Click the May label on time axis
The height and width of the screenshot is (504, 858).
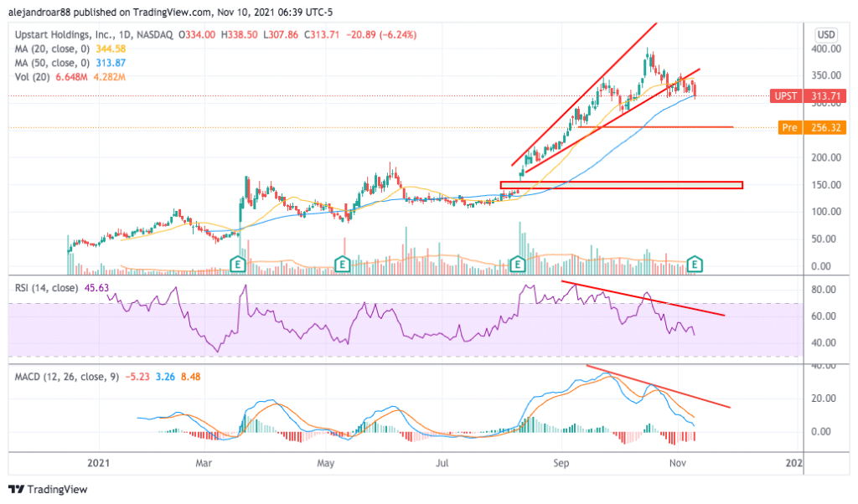pyautogui.click(x=326, y=464)
